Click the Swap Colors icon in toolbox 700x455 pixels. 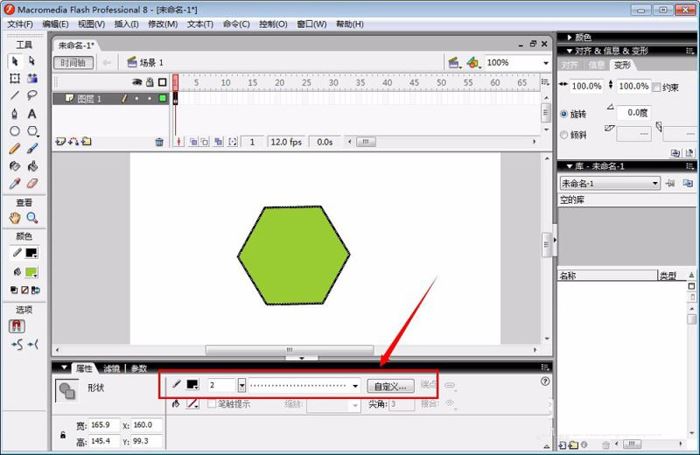click(x=36, y=290)
